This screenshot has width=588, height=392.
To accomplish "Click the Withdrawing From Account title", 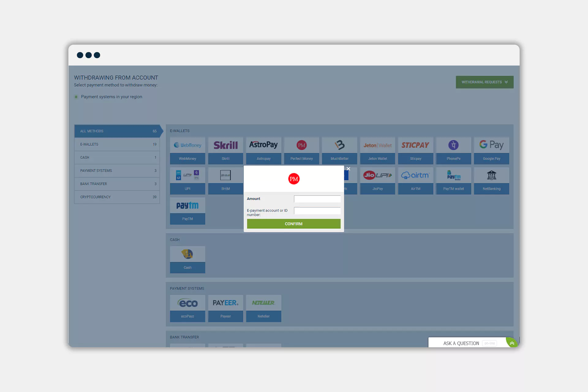I will click(116, 78).
